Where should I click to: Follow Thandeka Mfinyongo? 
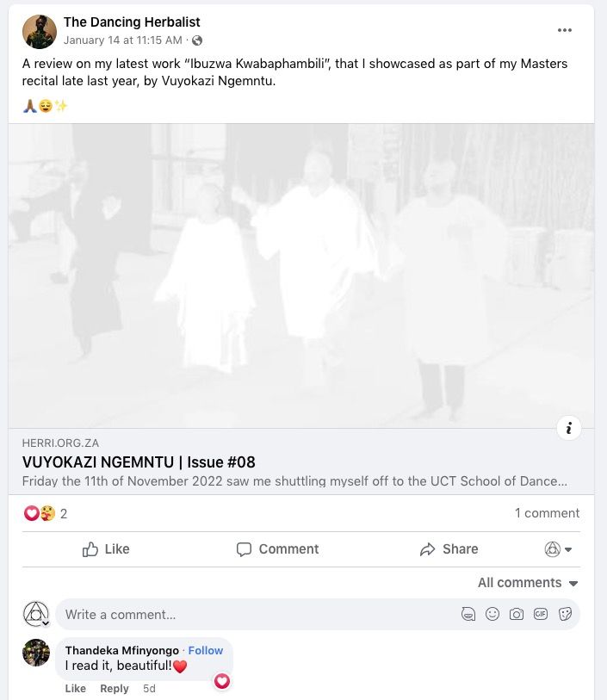pos(205,650)
